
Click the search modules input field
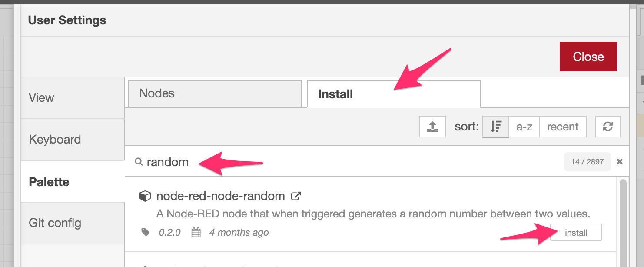[352, 162]
